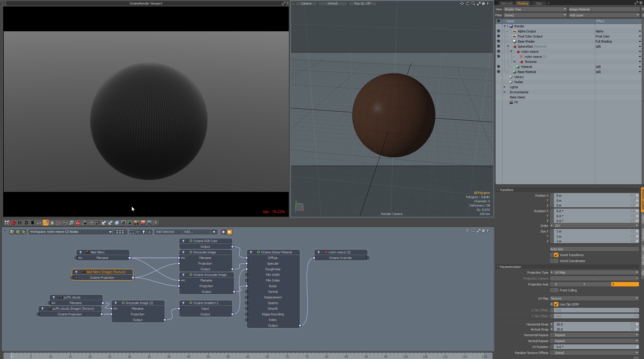The height and width of the screenshot is (359, 644).
Task: Click the up arrow in node toolbar
Action: (144, 232)
